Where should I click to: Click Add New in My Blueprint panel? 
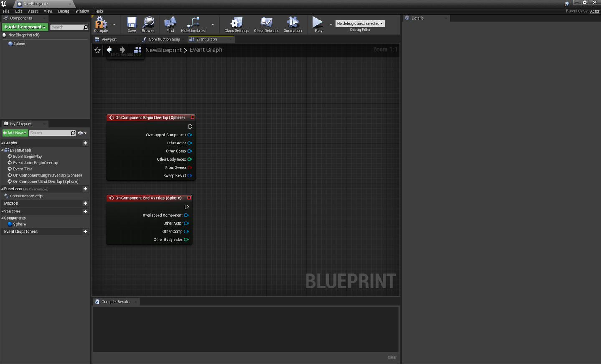(x=15, y=133)
